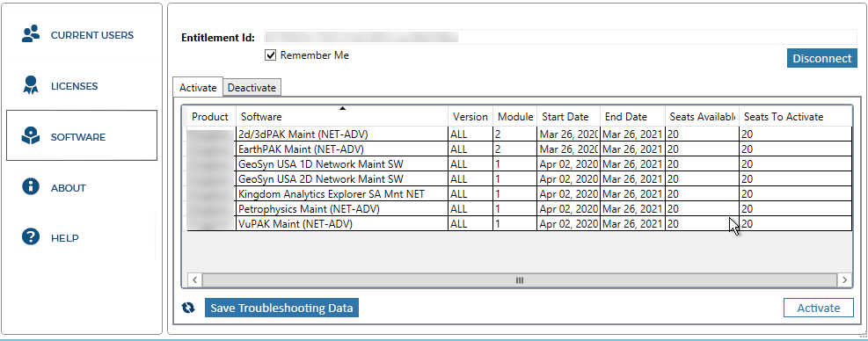Open ABOUT in the sidebar
The image size is (868, 341).
[x=68, y=188]
